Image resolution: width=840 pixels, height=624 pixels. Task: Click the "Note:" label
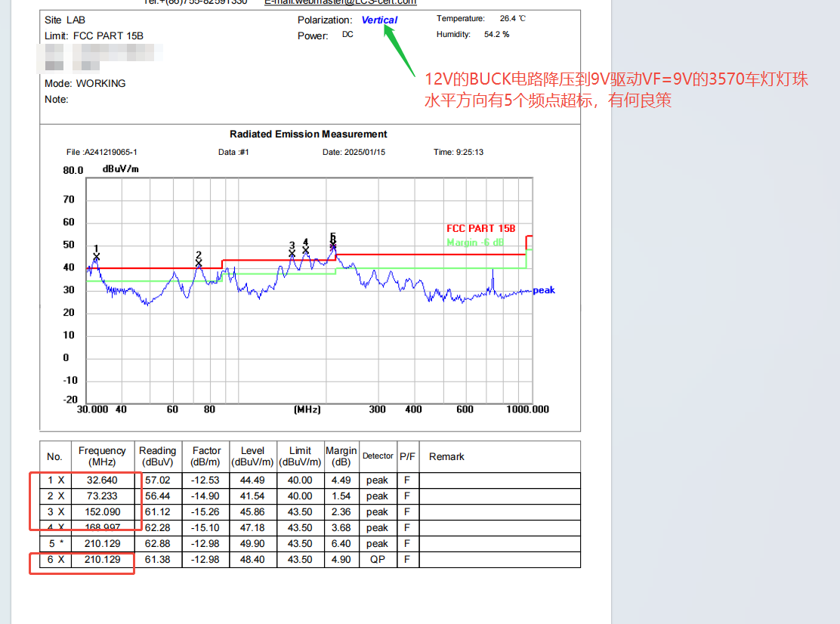(x=56, y=100)
